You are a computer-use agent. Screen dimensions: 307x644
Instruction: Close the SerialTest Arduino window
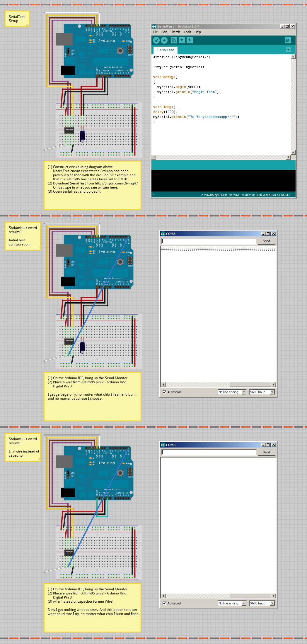293,26
